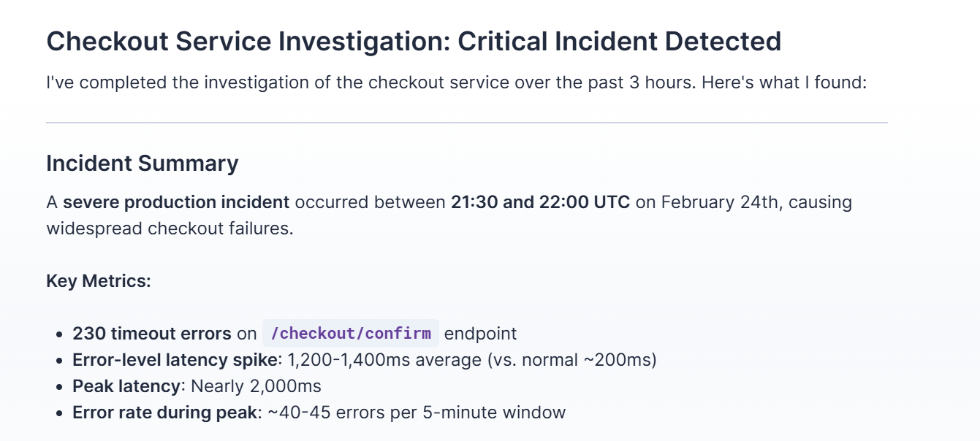Click "~40-45 errors per 5-minute window" text

[417, 413]
